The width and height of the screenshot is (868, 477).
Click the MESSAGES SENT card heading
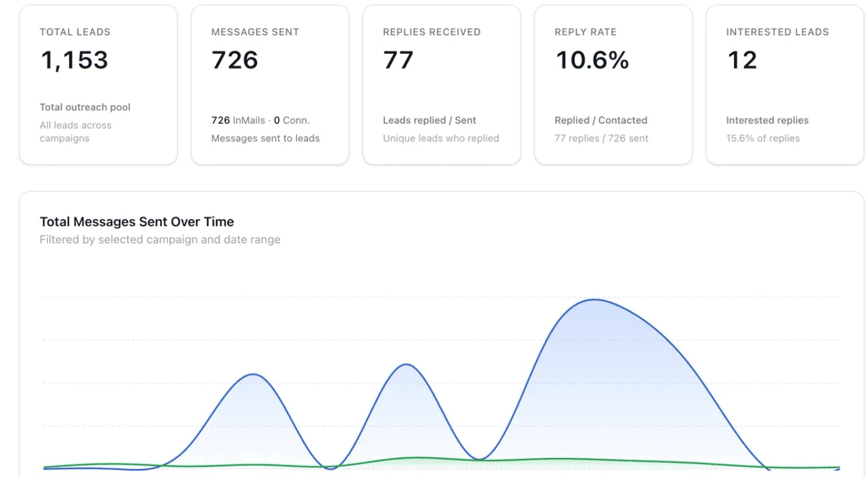coord(255,32)
